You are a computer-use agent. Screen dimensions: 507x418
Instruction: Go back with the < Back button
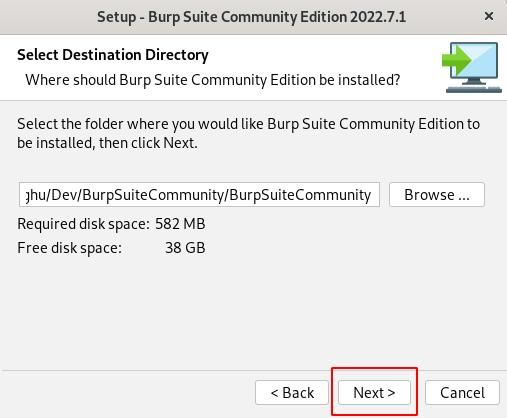(292, 392)
